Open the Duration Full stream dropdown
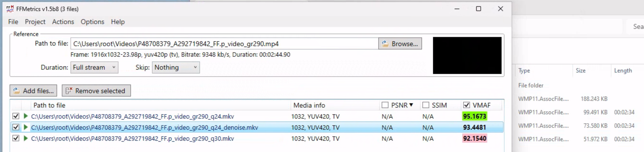Screen dimensions: 644x152 94,67
